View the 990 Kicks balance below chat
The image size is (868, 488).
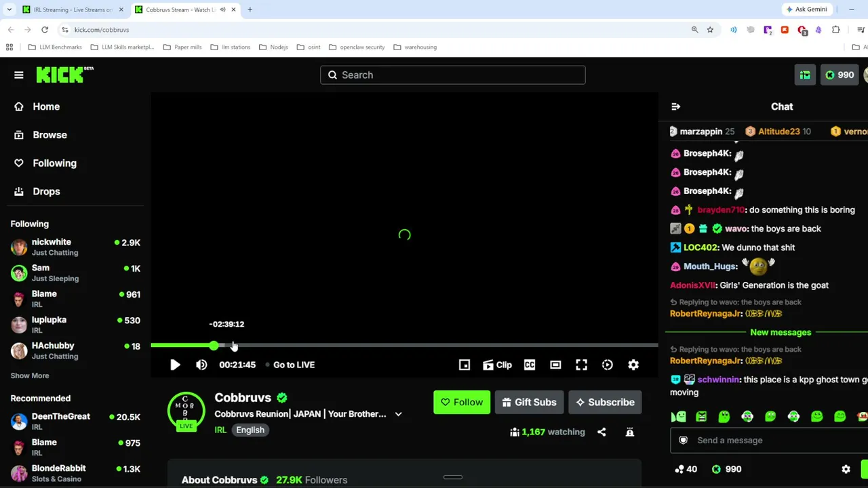point(726,469)
